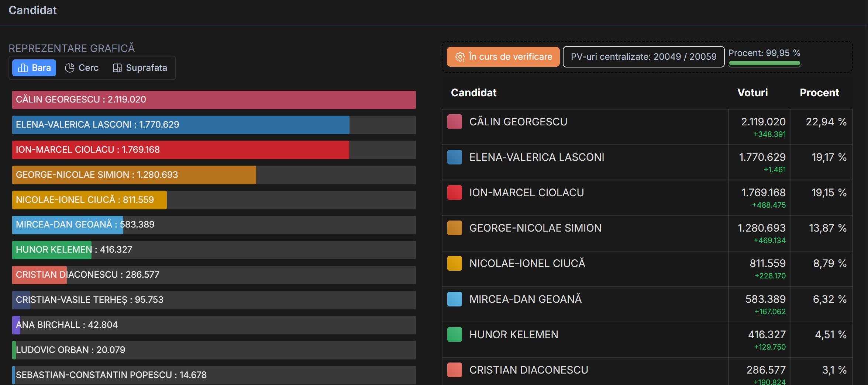
Task: Click the PV-uri centralizate counter box
Action: point(643,57)
